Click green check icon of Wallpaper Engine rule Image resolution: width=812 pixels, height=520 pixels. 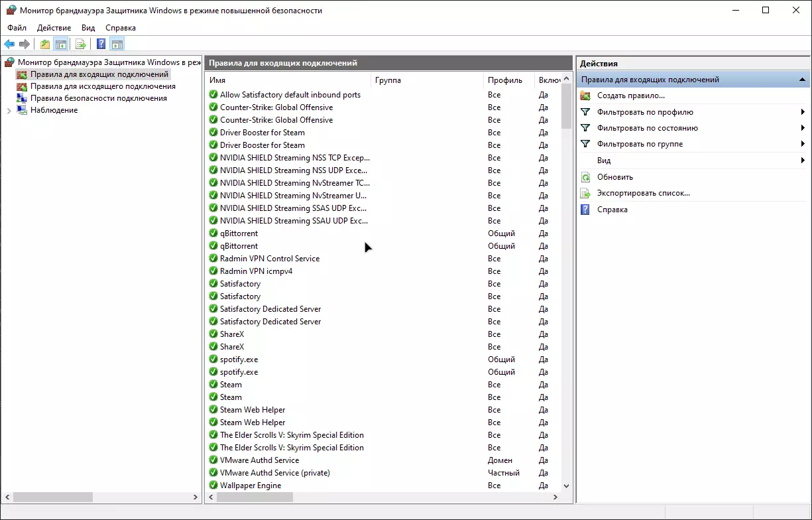[x=213, y=486]
